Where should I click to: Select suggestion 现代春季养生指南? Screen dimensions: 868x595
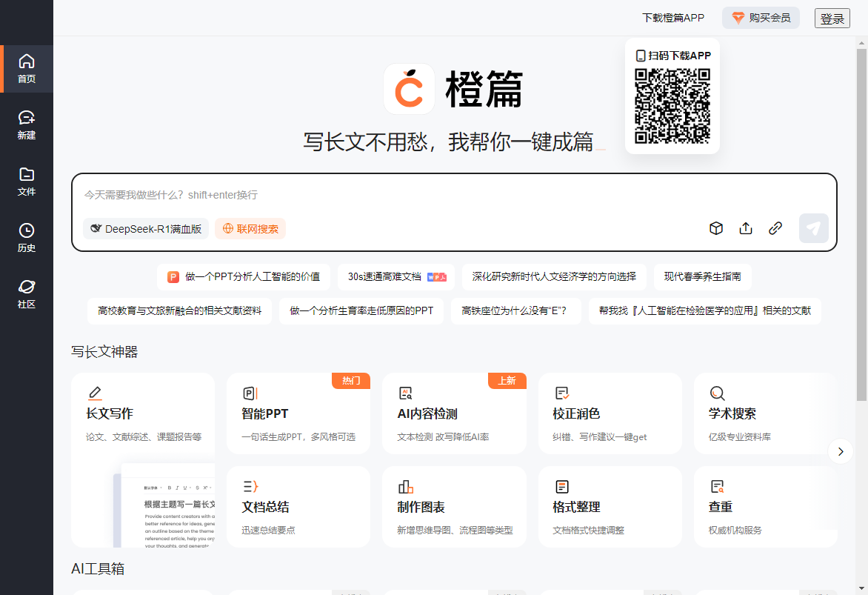point(703,277)
